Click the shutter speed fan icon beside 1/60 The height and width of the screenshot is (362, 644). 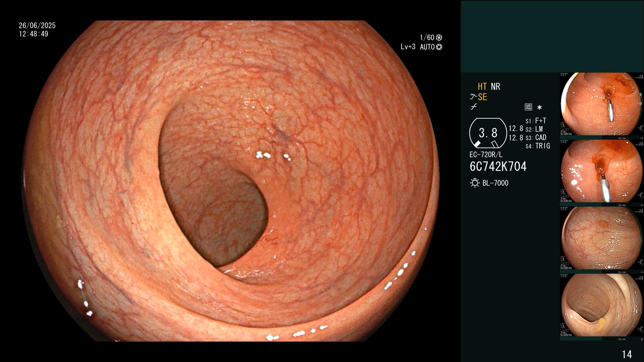click(x=439, y=38)
